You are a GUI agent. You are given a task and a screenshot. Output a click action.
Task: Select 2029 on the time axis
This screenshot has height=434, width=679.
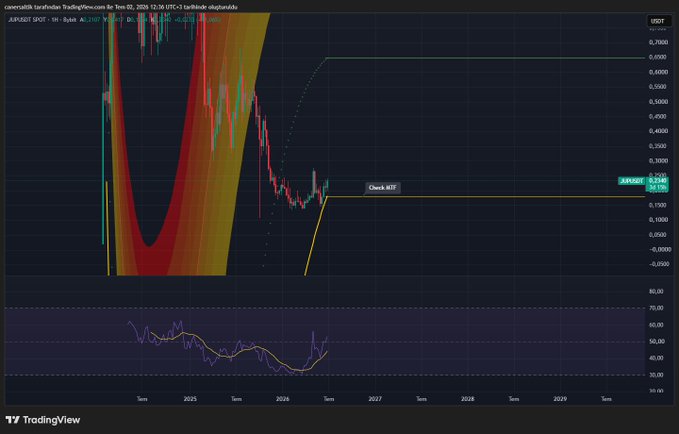[560, 399]
